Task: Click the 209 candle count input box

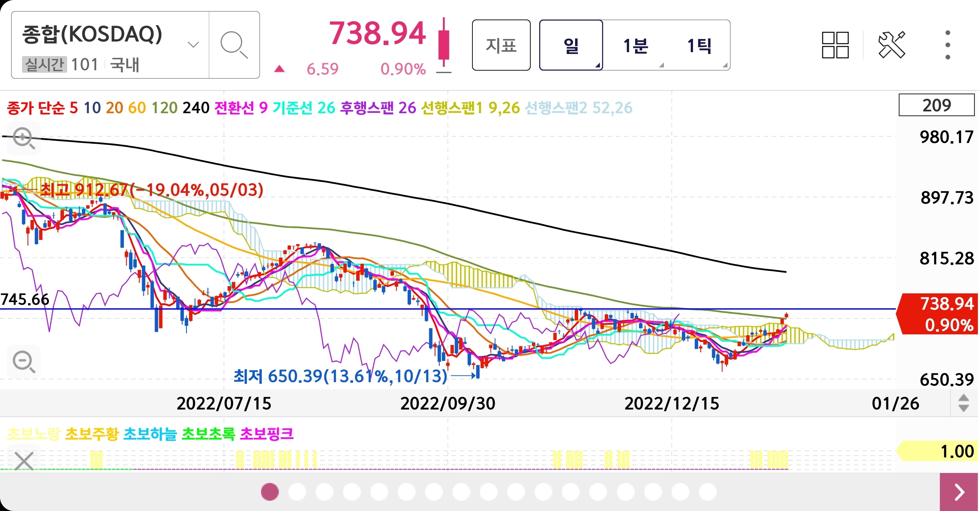Action: pyautogui.click(x=936, y=105)
